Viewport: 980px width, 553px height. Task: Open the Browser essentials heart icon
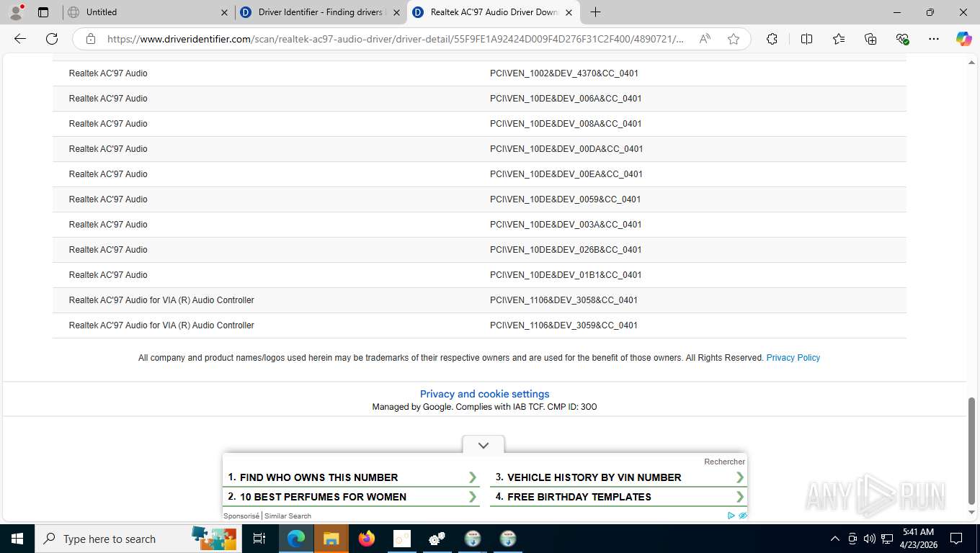tap(902, 39)
